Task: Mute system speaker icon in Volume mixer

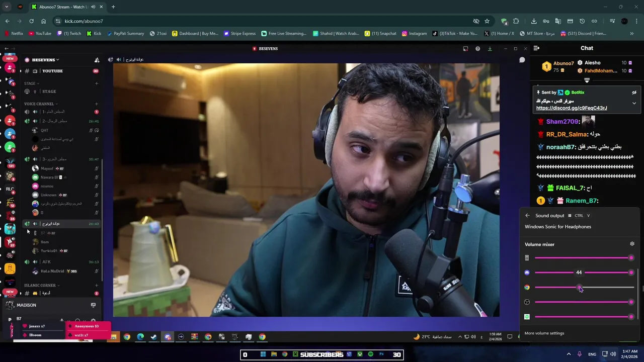Action: click(x=527, y=258)
